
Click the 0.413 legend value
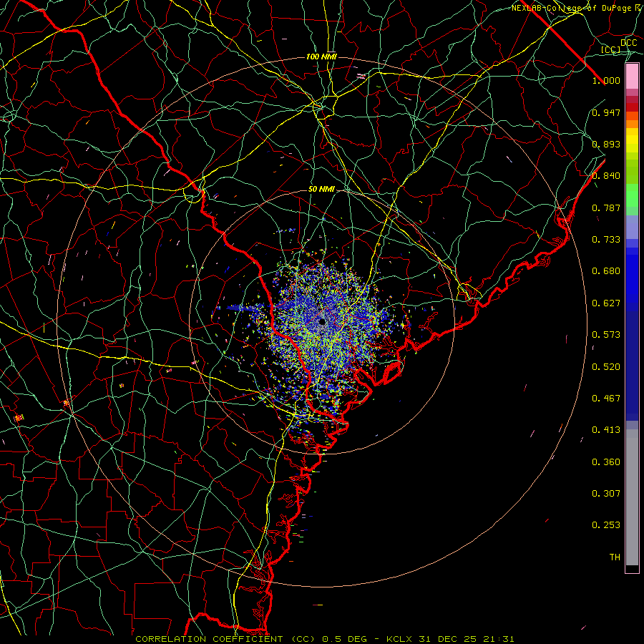606,430
